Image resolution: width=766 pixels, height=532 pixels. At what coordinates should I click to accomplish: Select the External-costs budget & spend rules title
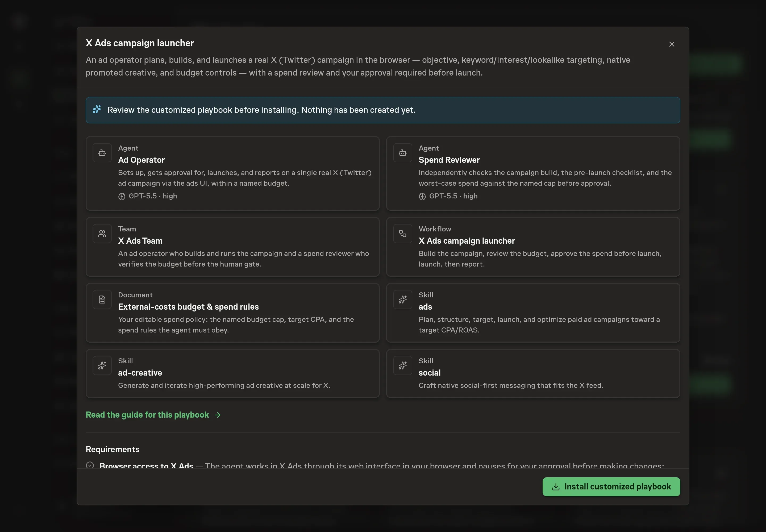click(188, 307)
